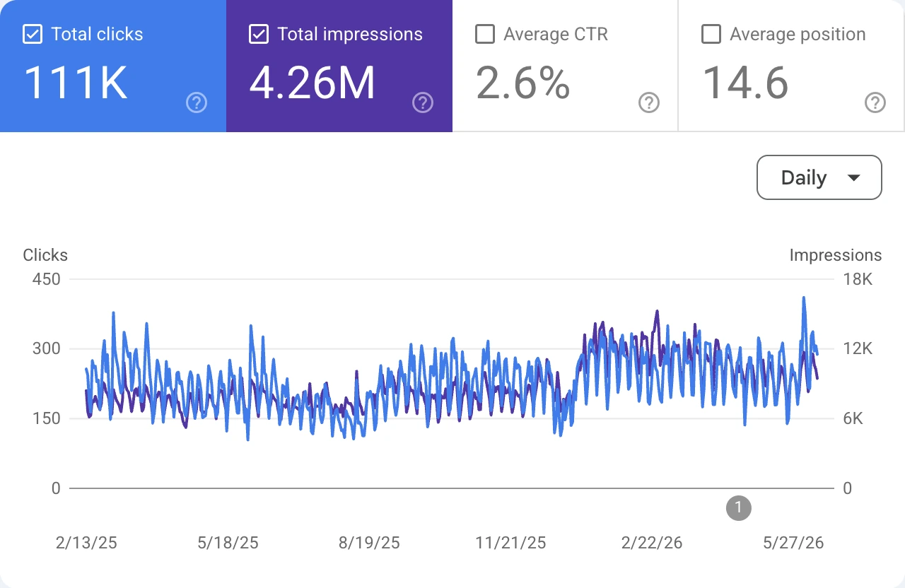The height and width of the screenshot is (588, 905).
Task: Click the 5/18/25 date label
Action: [x=228, y=543]
